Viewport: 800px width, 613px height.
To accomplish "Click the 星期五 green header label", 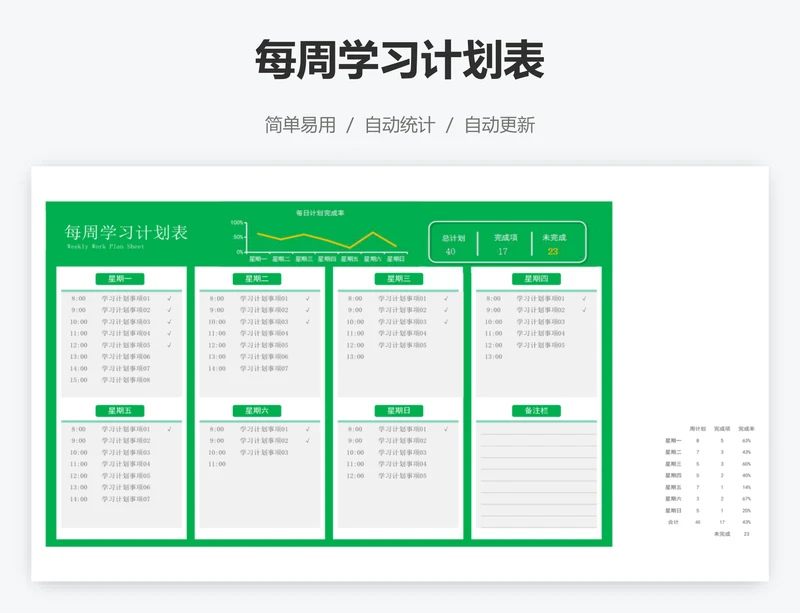I will click(x=120, y=410).
